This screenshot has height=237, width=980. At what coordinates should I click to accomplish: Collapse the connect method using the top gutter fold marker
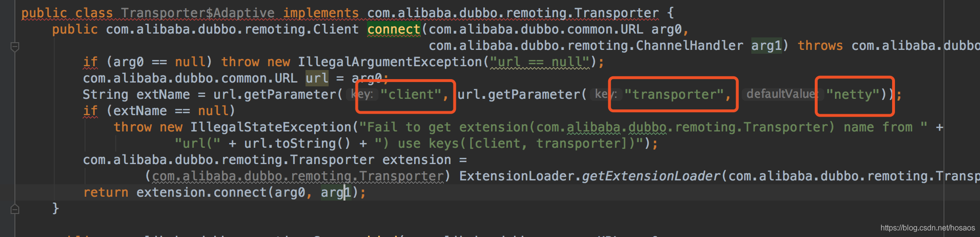15,47
